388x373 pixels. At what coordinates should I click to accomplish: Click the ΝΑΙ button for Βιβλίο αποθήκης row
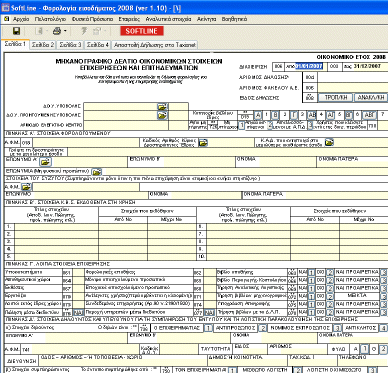pyautogui.click(x=311, y=272)
